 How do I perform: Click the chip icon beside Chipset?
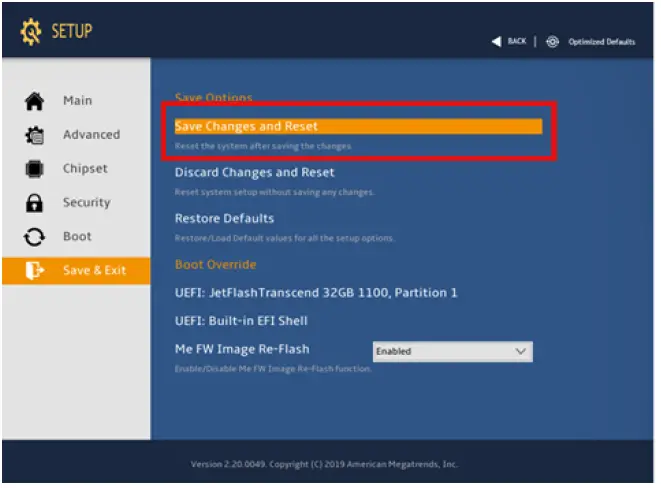(x=34, y=169)
